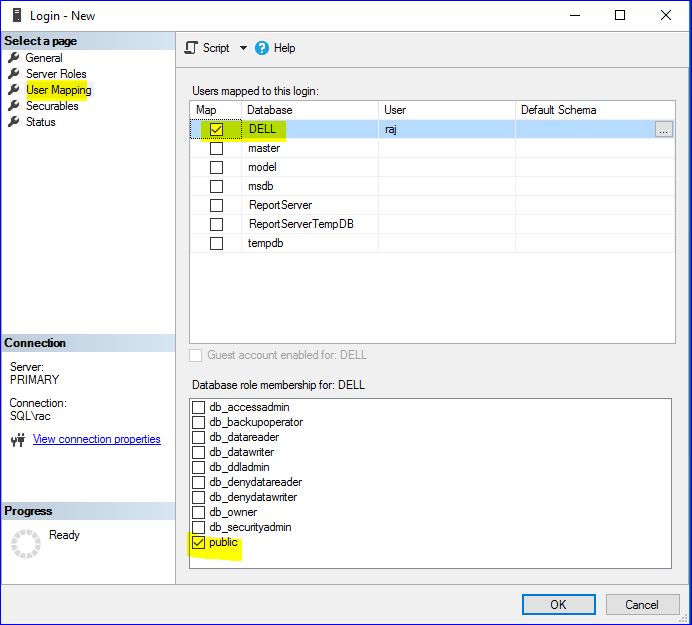Viewport: 692px width, 625px height.
Task: Click the wrench icon beside Status
Action: coord(14,122)
